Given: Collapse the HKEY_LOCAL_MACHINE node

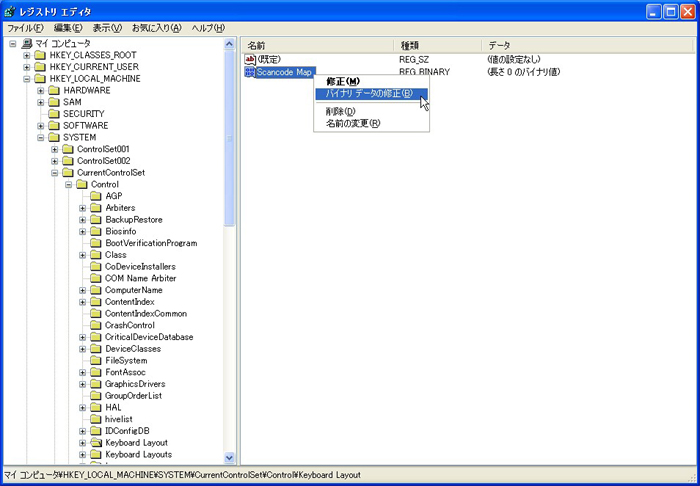Looking at the screenshot, I should click(27, 79).
